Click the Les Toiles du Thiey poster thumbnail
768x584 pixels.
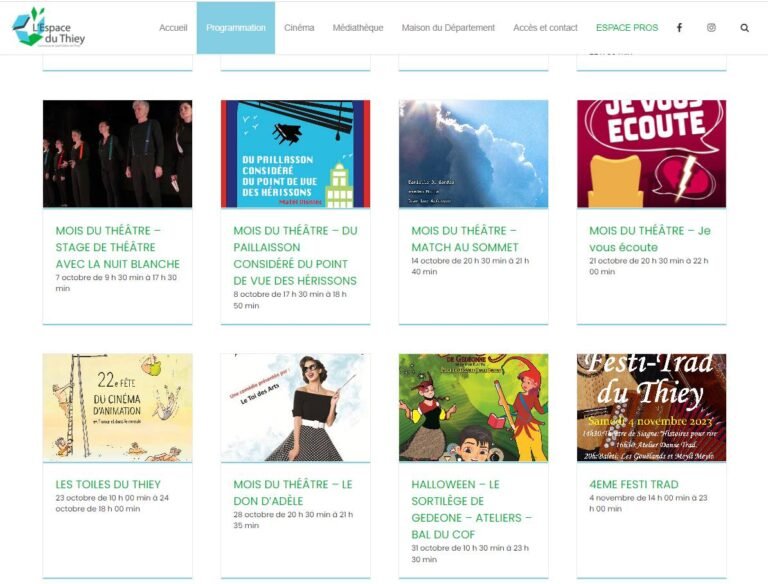(118, 408)
